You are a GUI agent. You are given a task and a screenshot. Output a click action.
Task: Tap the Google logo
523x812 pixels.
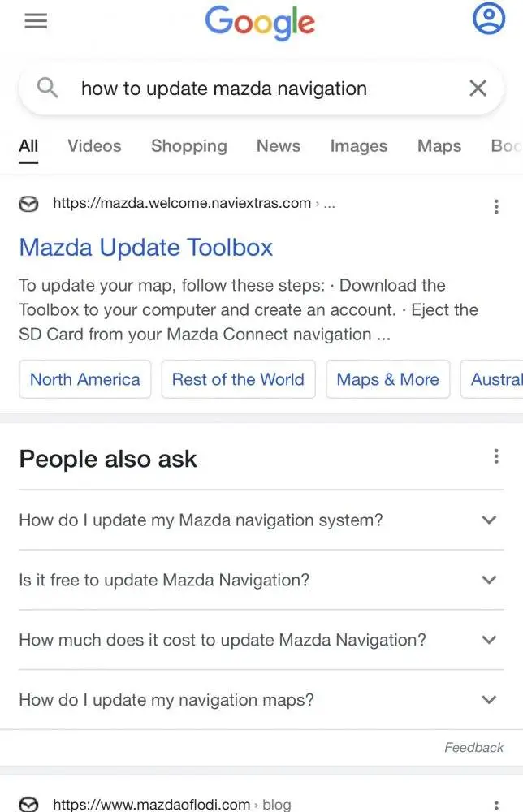click(260, 23)
